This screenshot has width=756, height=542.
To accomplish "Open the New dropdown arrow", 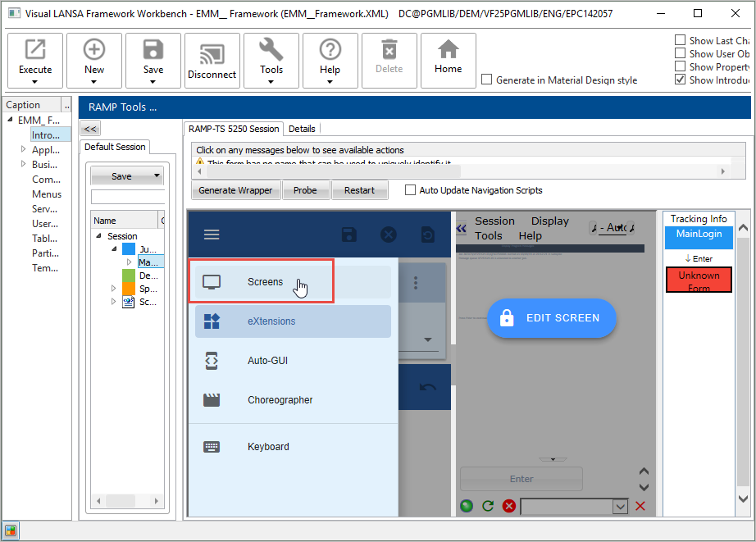I will tap(93, 82).
